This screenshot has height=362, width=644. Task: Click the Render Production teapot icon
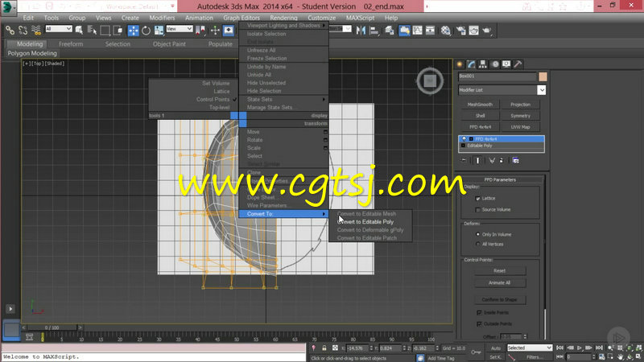coord(487,30)
